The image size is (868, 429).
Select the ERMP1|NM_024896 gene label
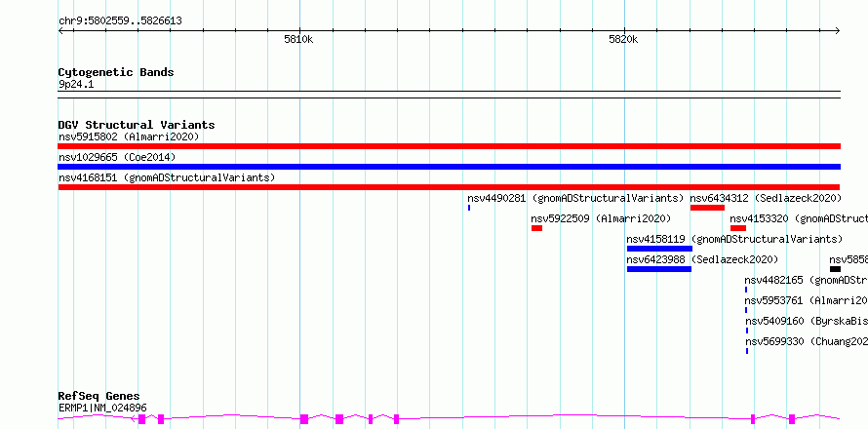coord(102,408)
